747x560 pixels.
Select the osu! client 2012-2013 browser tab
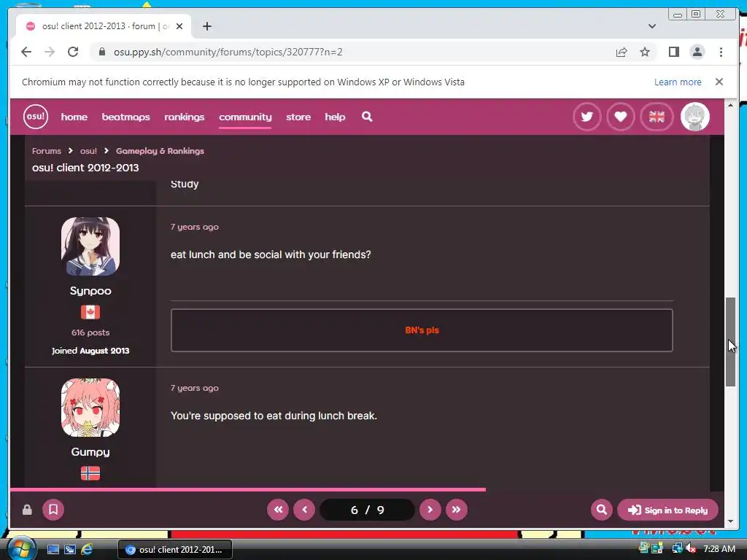point(104,26)
